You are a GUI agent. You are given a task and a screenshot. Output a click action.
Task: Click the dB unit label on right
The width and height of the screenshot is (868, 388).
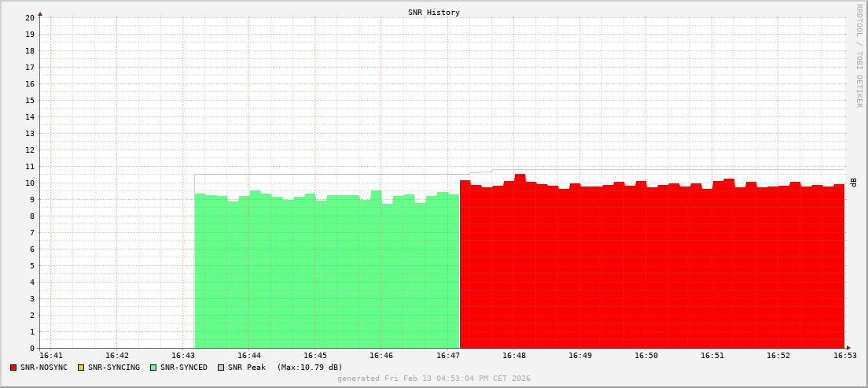tap(853, 183)
